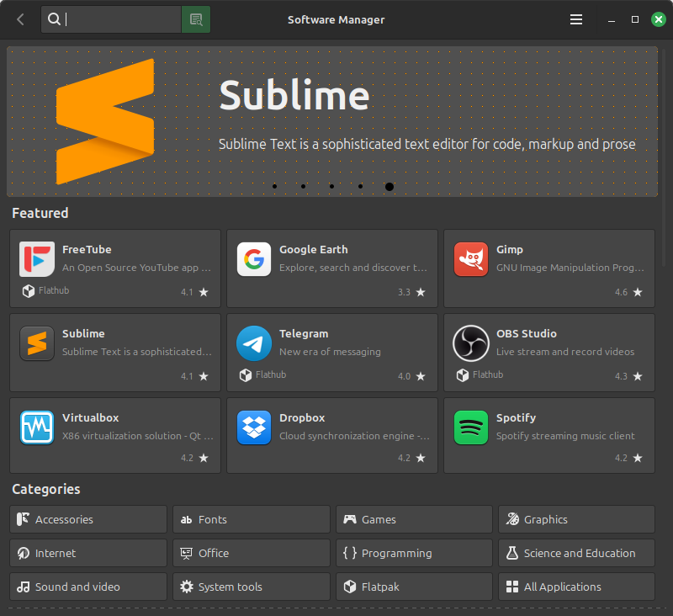The image size is (673, 616).
Task: Navigate back using the back arrow
Action: 19,19
